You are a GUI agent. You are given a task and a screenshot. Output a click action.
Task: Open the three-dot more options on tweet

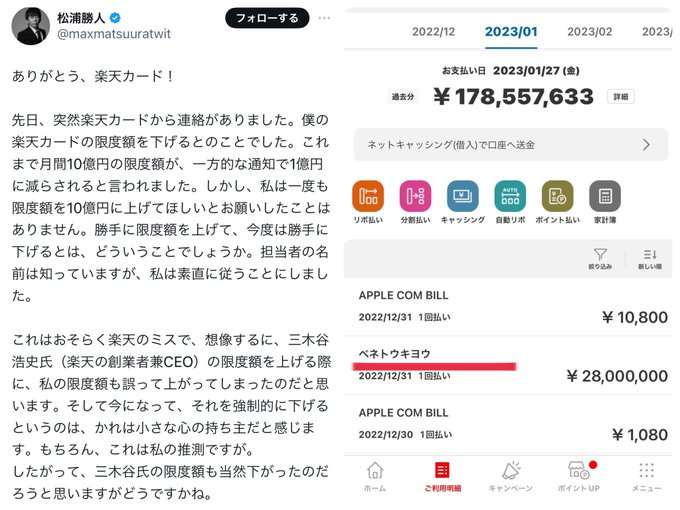(324, 18)
